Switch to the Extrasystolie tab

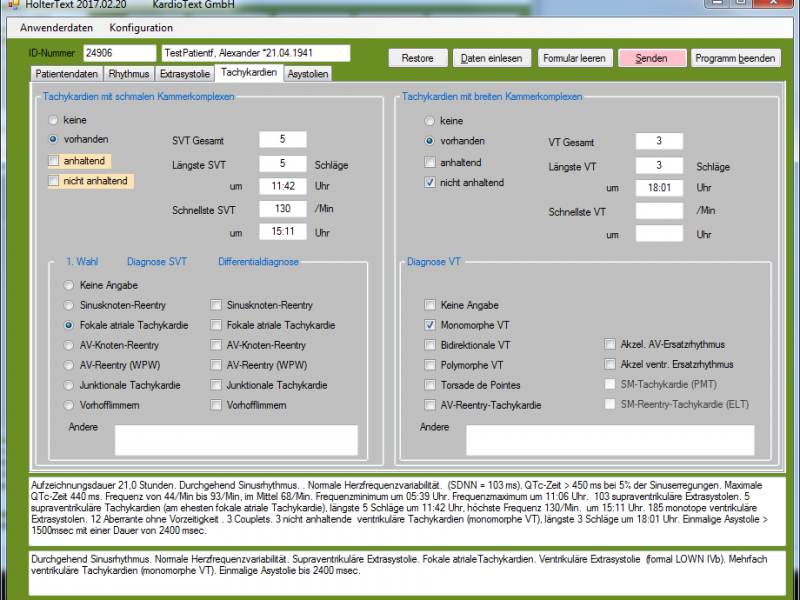point(184,74)
